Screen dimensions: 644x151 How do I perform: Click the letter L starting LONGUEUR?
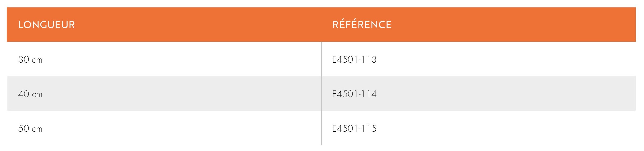click(20, 25)
